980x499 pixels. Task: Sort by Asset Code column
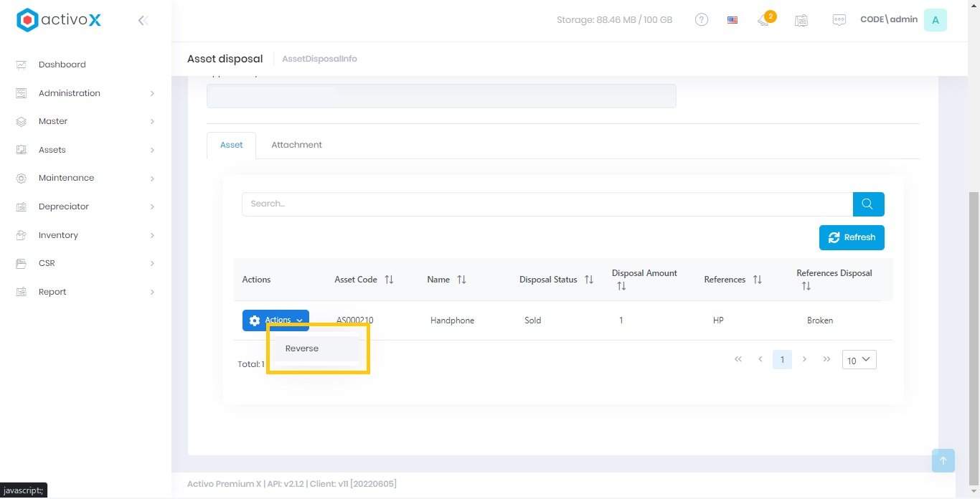click(x=389, y=280)
